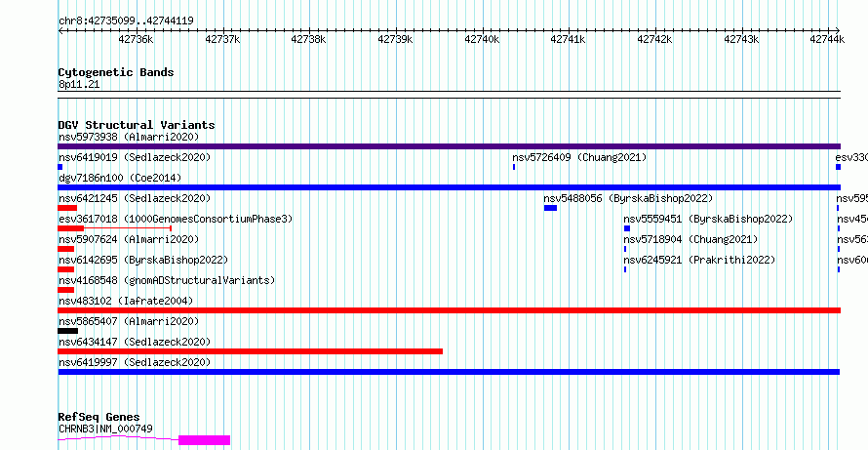The image size is (868, 450).
Task: Select the red esv3617018 feature with whisker line
Action: (114, 228)
